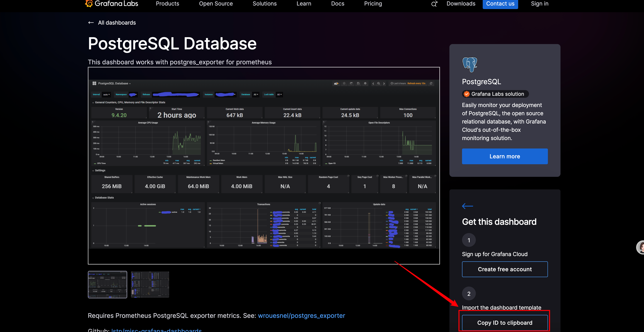The width and height of the screenshot is (644, 332).
Task: Open the Last 6 hours time picker
Action: pyautogui.click(x=398, y=83)
